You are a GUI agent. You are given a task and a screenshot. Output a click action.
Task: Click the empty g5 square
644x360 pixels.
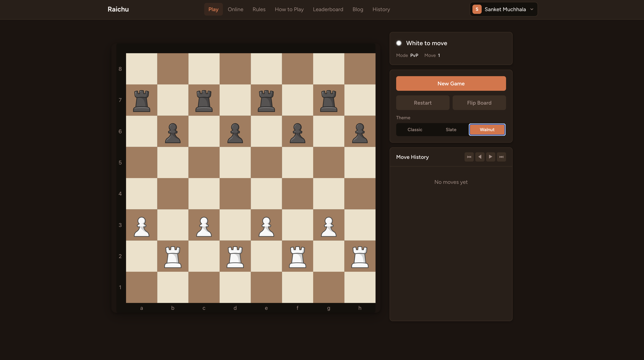point(329,162)
